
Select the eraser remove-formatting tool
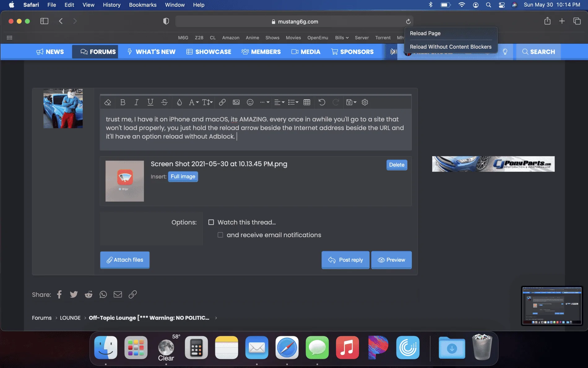[x=107, y=102]
